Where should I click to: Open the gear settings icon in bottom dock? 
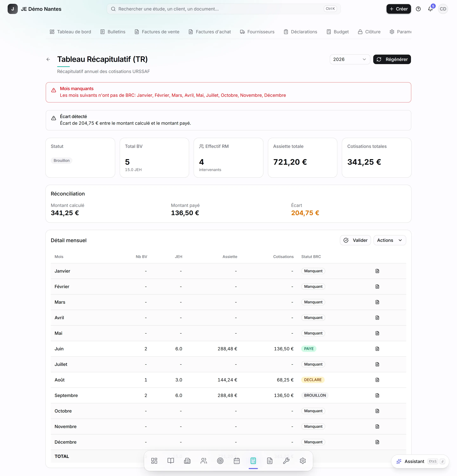coord(303,461)
